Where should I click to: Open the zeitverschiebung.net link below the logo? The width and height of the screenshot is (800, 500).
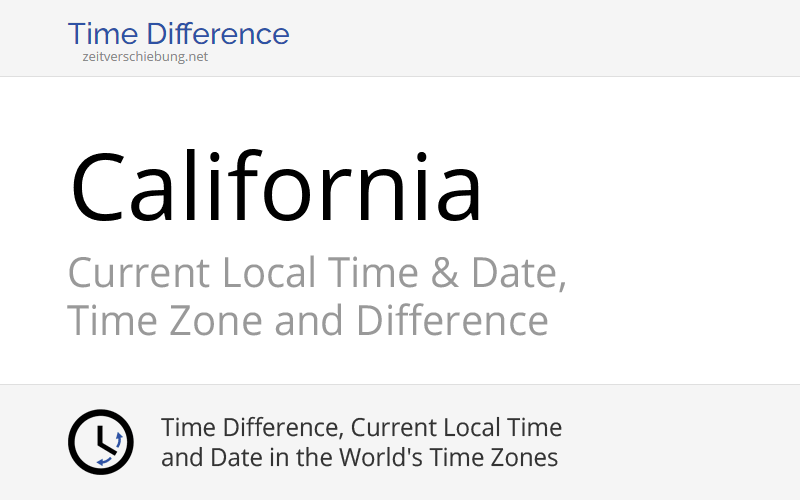pyautogui.click(x=145, y=57)
